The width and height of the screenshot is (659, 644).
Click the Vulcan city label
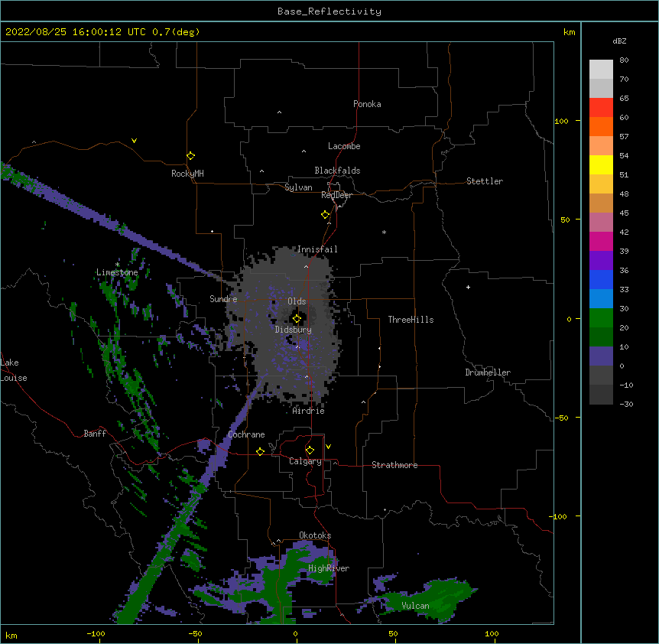point(415,606)
